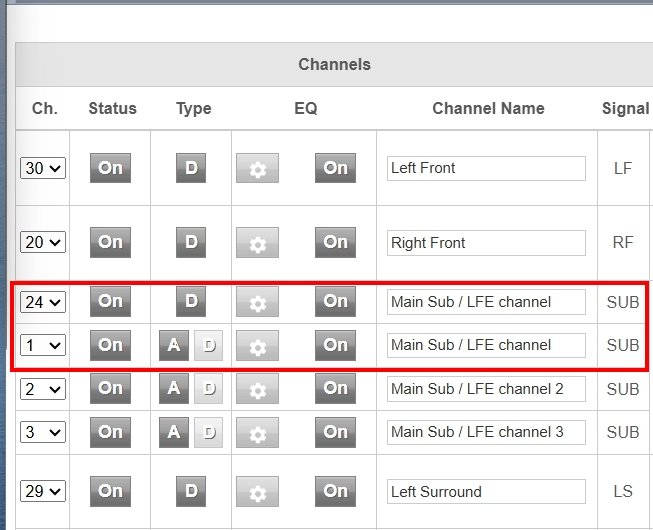The image size is (653, 530).
Task: Click EQ gear for LFE channel 2
Action: pyautogui.click(x=257, y=389)
